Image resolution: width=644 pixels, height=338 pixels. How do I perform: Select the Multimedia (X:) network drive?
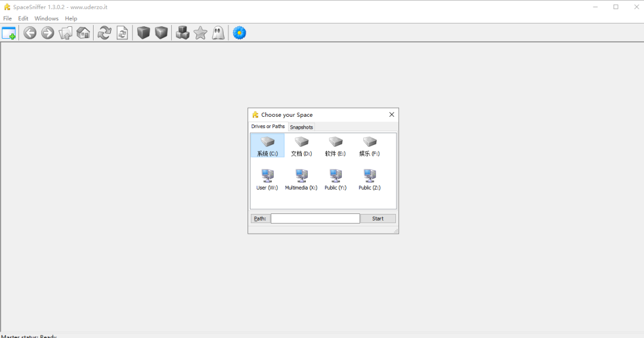tap(302, 180)
